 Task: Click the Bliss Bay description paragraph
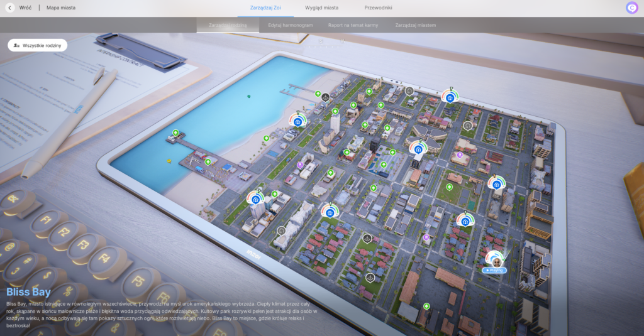tap(162, 315)
